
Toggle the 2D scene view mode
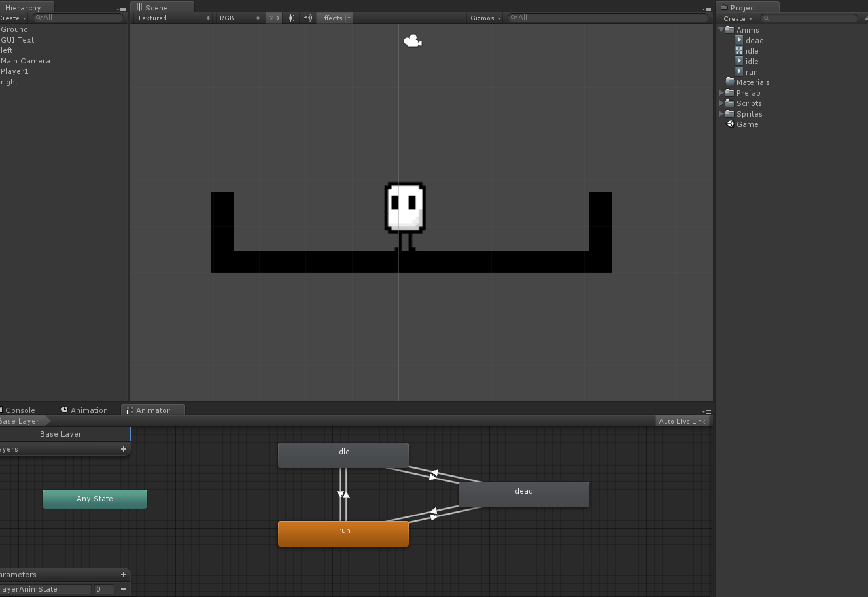[x=275, y=18]
